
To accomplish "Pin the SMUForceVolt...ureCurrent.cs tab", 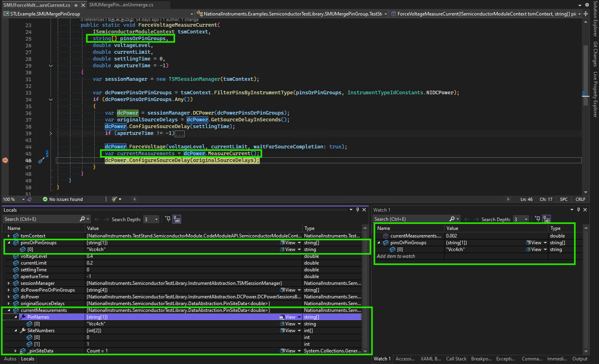I will click(x=76, y=5).
